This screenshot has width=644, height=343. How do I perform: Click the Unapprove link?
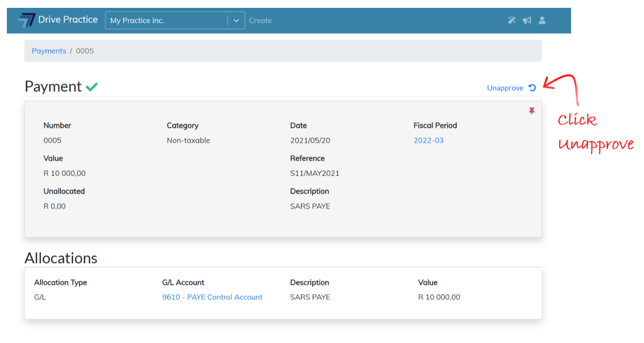click(x=505, y=88)
